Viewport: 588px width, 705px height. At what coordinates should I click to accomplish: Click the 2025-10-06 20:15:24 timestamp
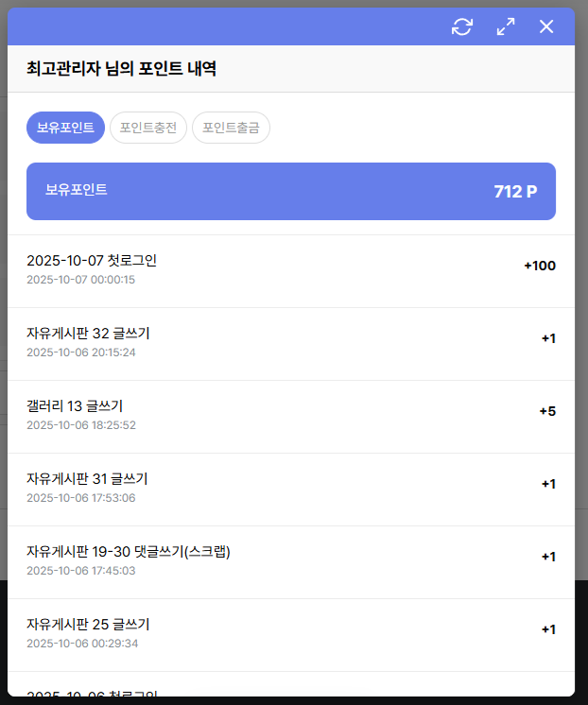[x=81, y=352]
